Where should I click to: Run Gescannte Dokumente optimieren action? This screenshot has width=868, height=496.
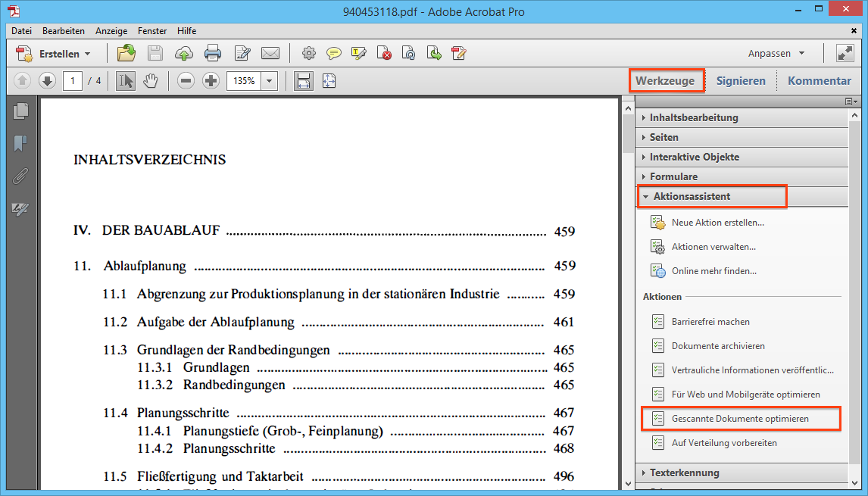click(739, 419)
